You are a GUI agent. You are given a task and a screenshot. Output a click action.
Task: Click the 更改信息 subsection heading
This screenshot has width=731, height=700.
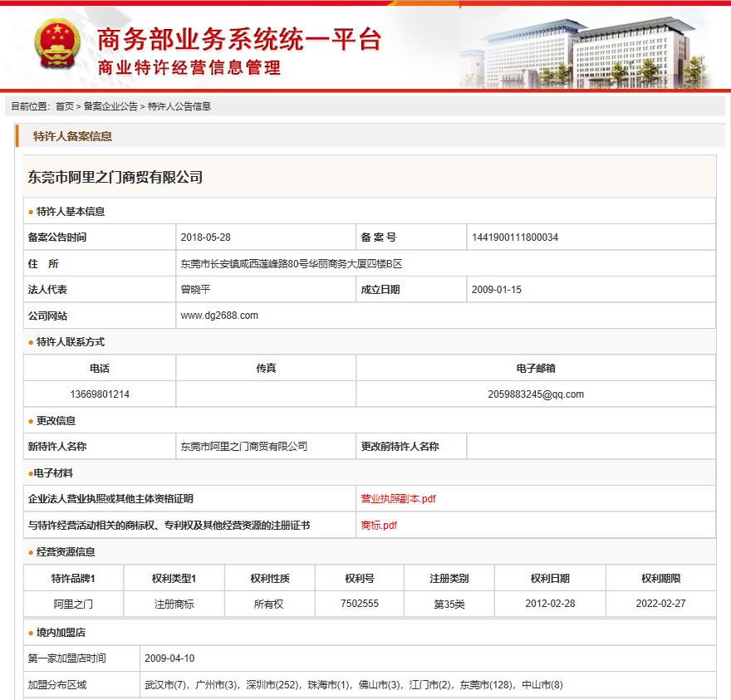point(56,421)
